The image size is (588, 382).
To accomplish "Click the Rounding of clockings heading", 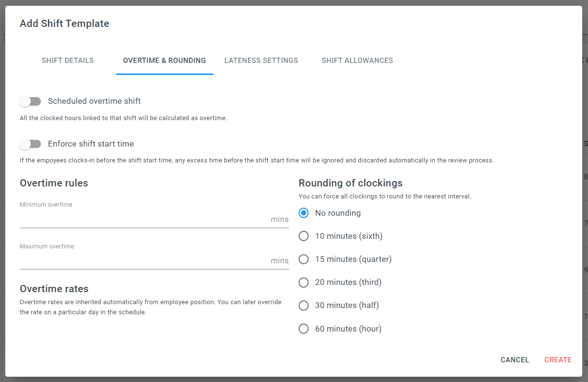I will pos(350,183).
